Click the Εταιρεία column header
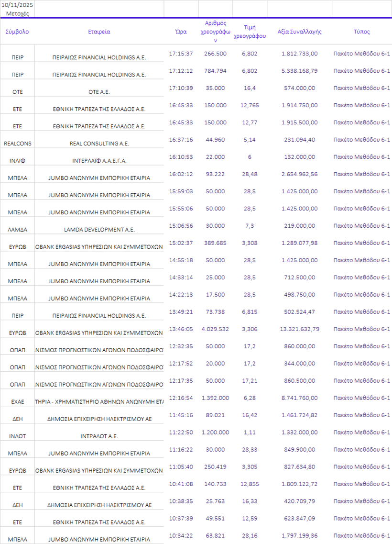Viewport: 392px width, 544px height. coord(99,32)
